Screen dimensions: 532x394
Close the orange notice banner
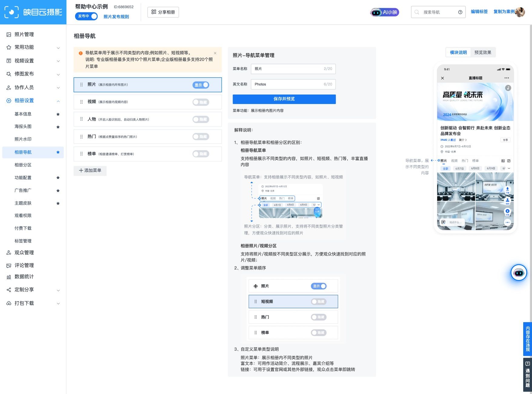click(x=215, y=53)
